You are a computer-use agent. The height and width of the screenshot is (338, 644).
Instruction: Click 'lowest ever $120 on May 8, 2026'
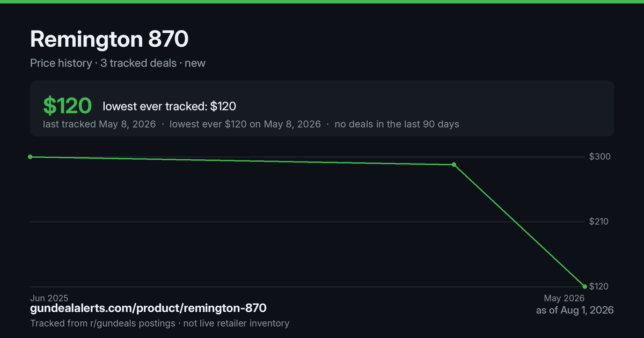(x=245, y=124)
